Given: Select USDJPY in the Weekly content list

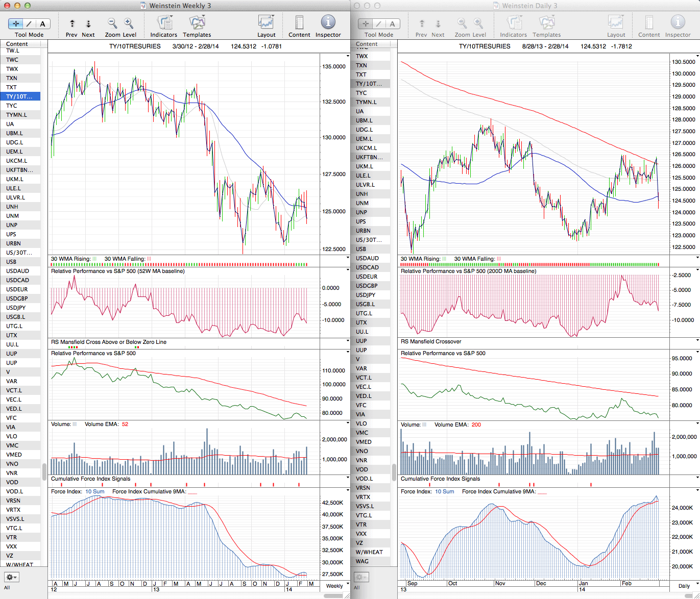Looking at the screenshot, I should (x=16, y=308).
